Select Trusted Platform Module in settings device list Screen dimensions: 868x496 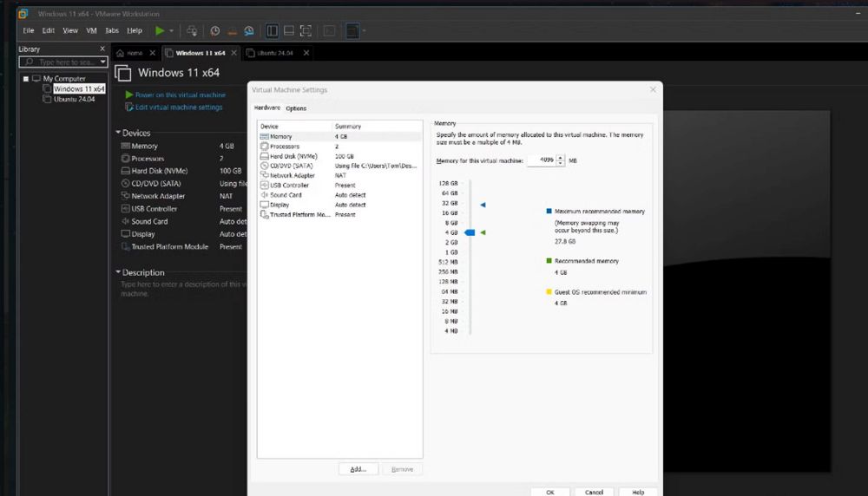[299, 214]
